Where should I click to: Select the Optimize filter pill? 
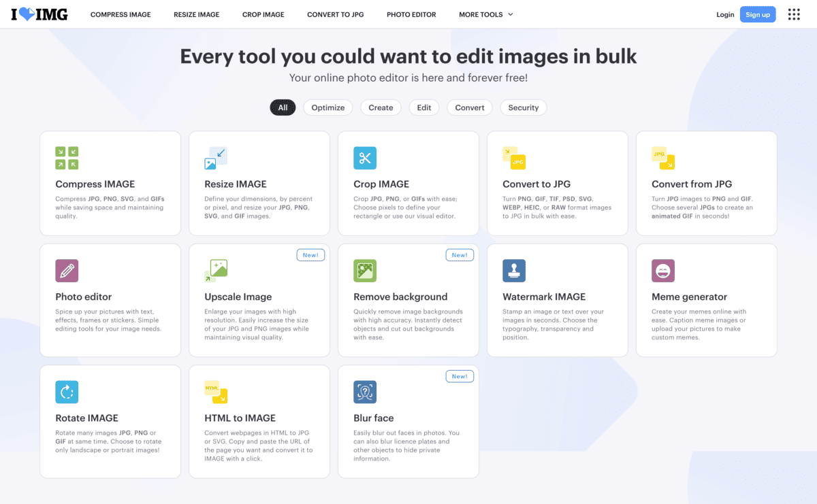(328, 107)
